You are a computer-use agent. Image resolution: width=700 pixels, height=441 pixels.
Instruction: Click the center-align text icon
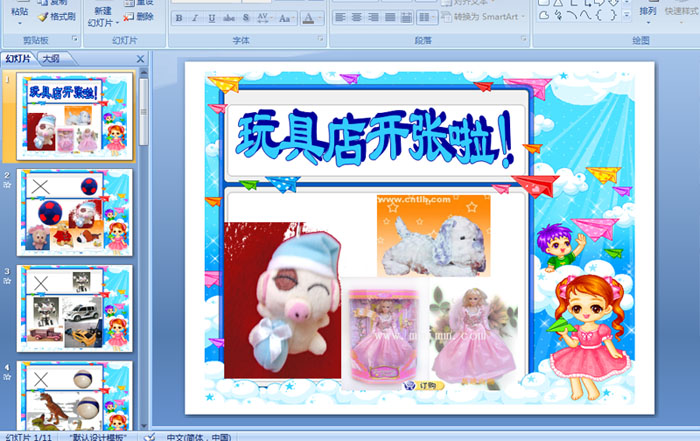pos(357,18)
